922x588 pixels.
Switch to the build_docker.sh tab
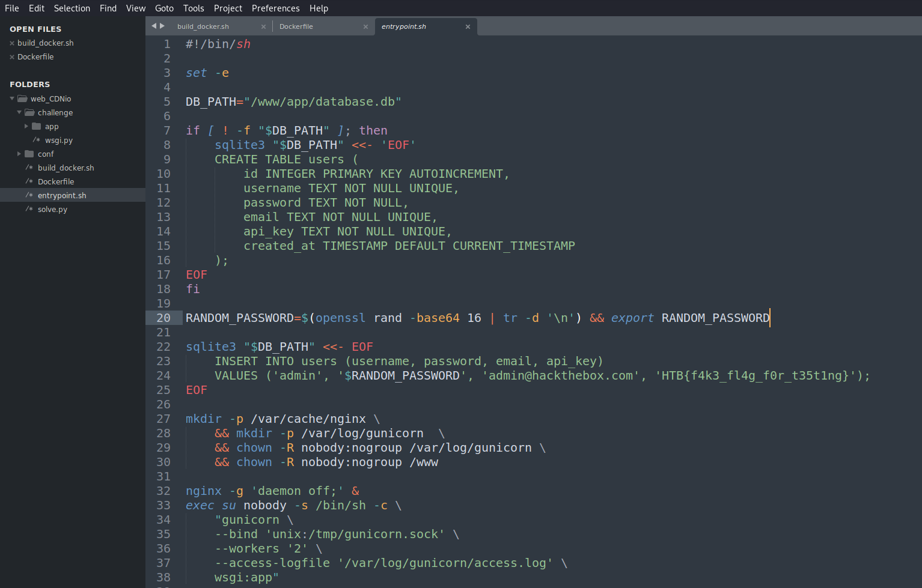[x=203, y=26]
